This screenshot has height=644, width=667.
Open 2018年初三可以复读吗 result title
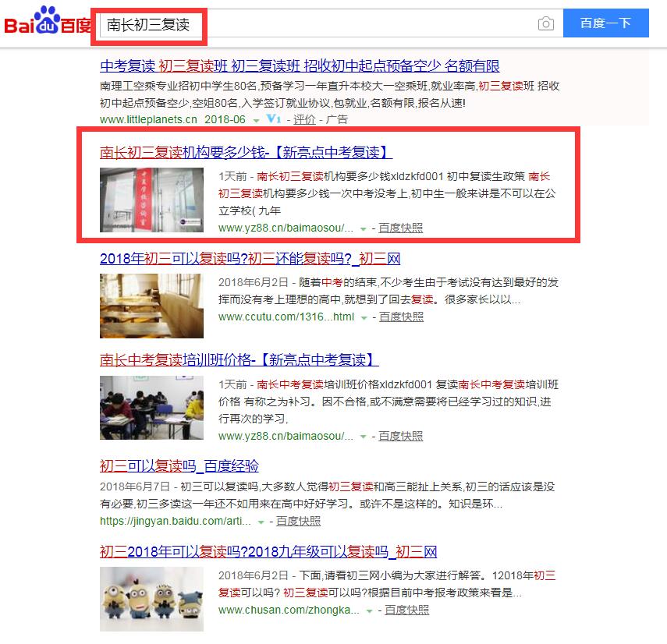(x=250, y=258)
